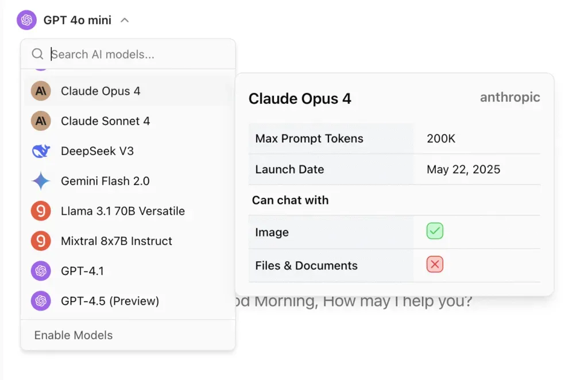Viewport: 588px width, 380px height.
Task: Click the GPT-4.5 (Preview) OpenAI icon
Action: point(41,301)
